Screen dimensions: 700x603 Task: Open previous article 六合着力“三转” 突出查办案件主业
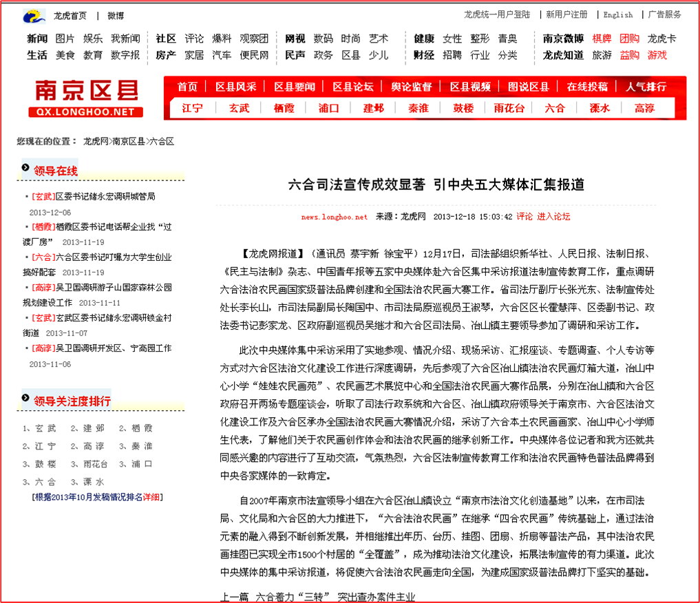coord(335,597)
